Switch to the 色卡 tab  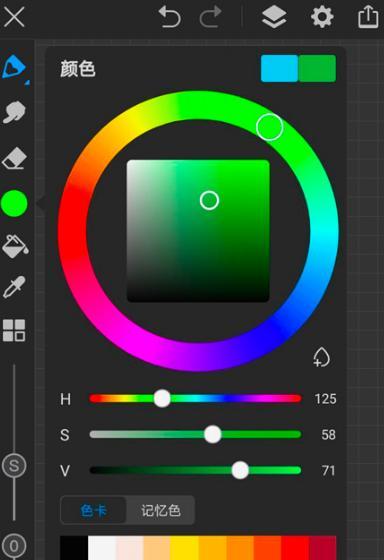[x=94, y=510]
